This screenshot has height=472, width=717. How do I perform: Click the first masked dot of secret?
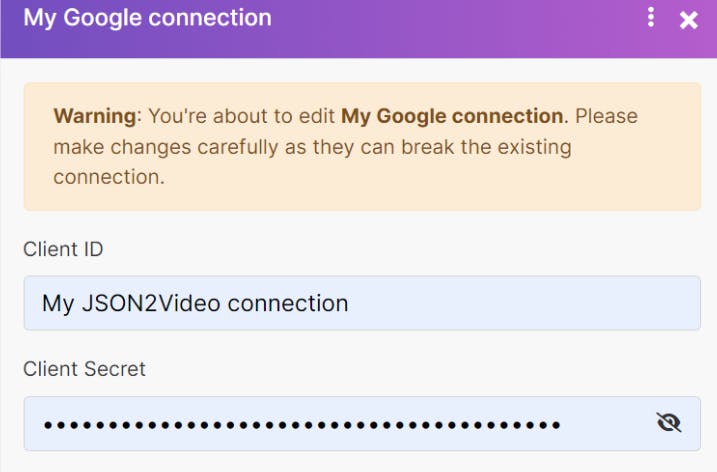click(48, 425)
